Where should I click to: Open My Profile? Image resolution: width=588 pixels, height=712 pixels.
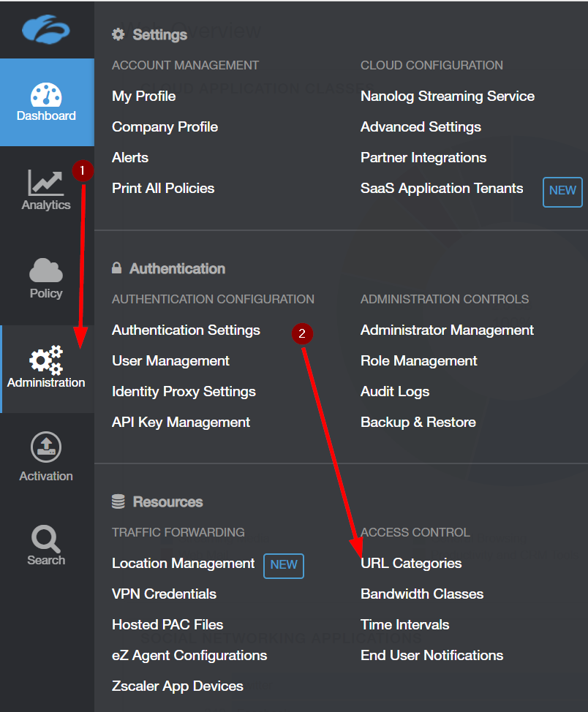pyautogui.click(x=143, y=96)
